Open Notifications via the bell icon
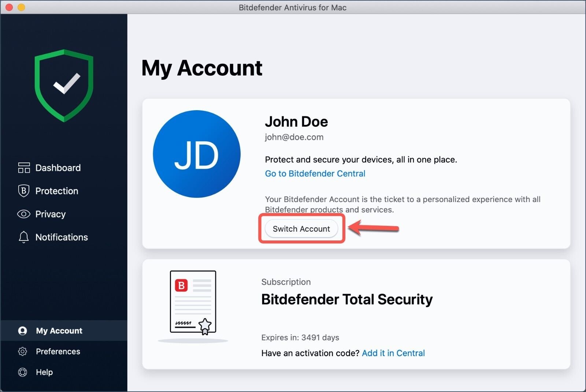 23,237
